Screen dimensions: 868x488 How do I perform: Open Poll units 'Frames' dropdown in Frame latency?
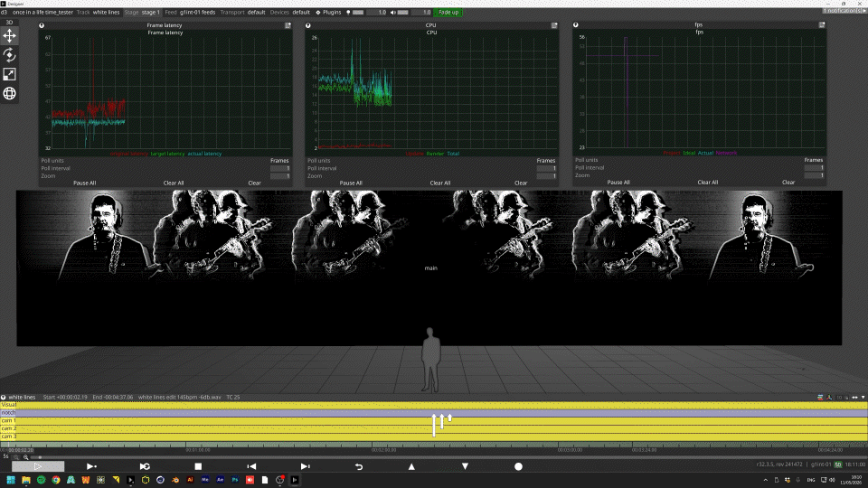tap(279, 161)
